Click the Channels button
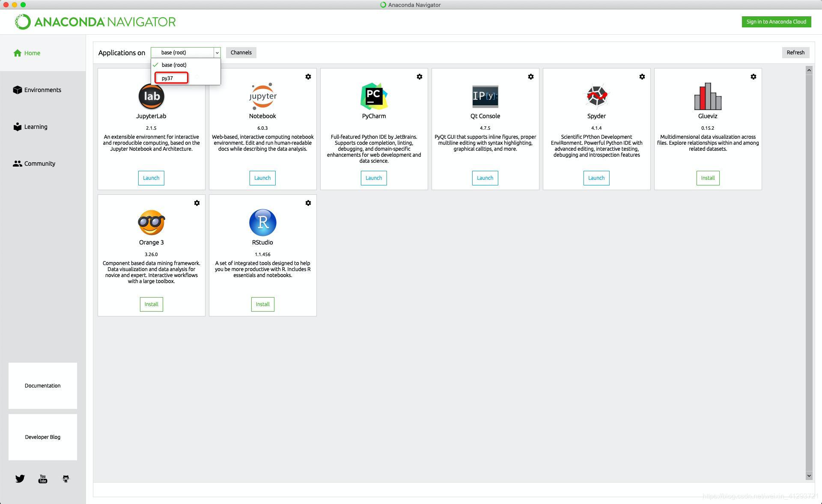Screen dimensions: 822x504 coord(241,53)
